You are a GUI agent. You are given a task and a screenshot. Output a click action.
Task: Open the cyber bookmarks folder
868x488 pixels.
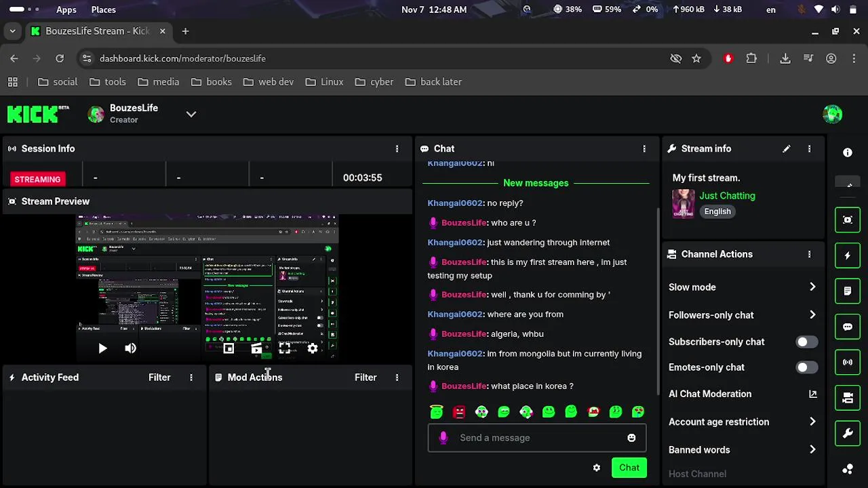[x=374, y=82]
